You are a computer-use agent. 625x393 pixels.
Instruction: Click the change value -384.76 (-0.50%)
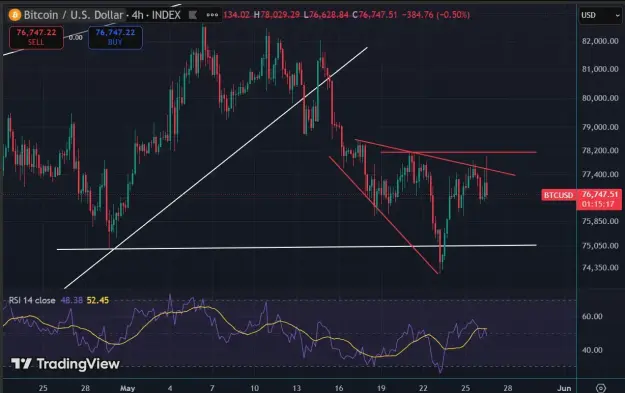(436, 15)
